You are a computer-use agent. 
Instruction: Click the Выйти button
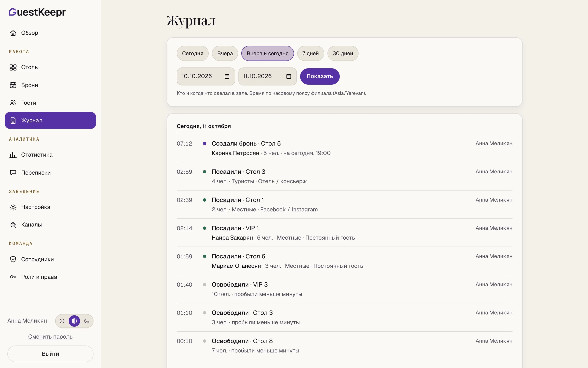[50, 354]
